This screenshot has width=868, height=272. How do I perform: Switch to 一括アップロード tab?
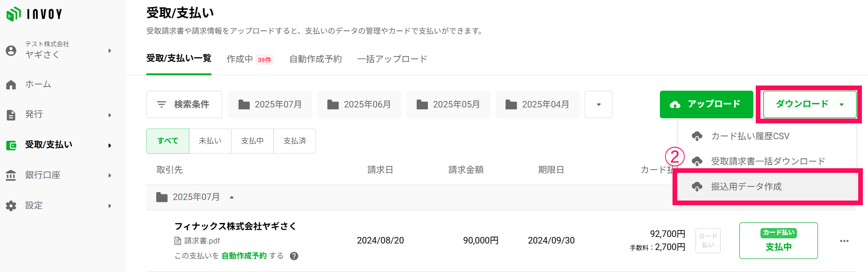pos(392,59)
